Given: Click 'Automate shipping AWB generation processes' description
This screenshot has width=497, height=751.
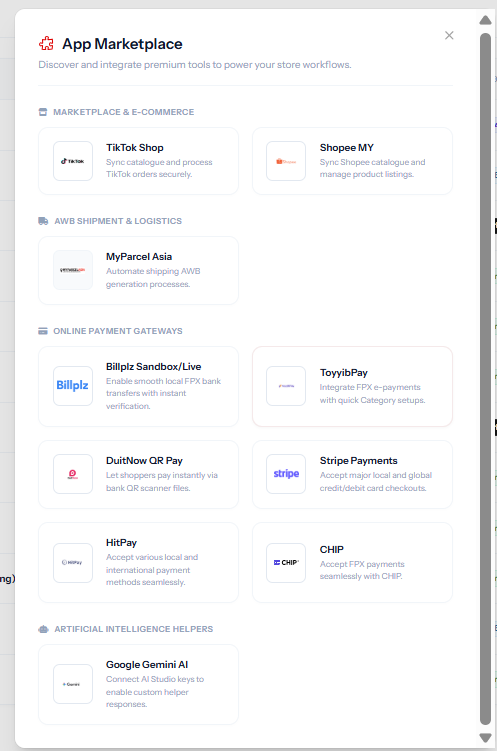Looking at the screenshot, I should coord(153,277).
